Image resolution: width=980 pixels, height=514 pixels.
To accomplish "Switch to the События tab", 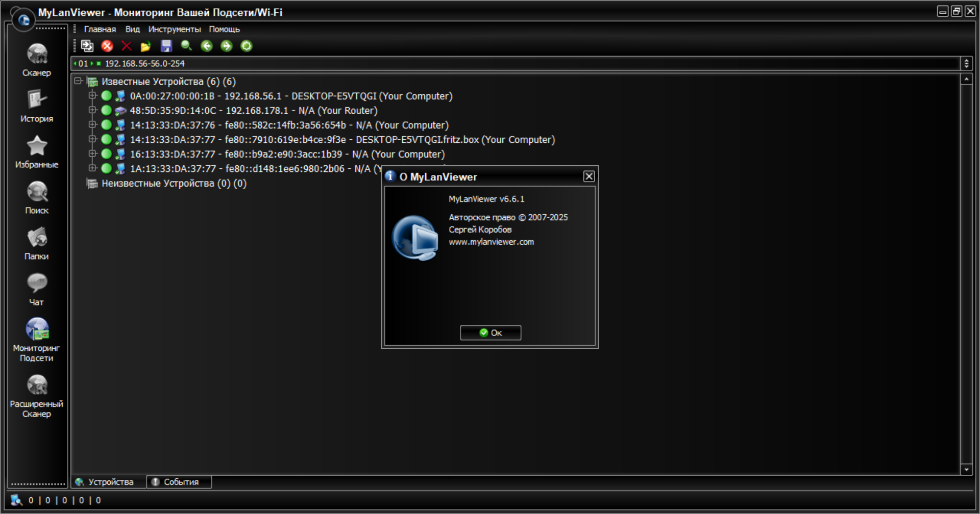I will tap(179, 482).
